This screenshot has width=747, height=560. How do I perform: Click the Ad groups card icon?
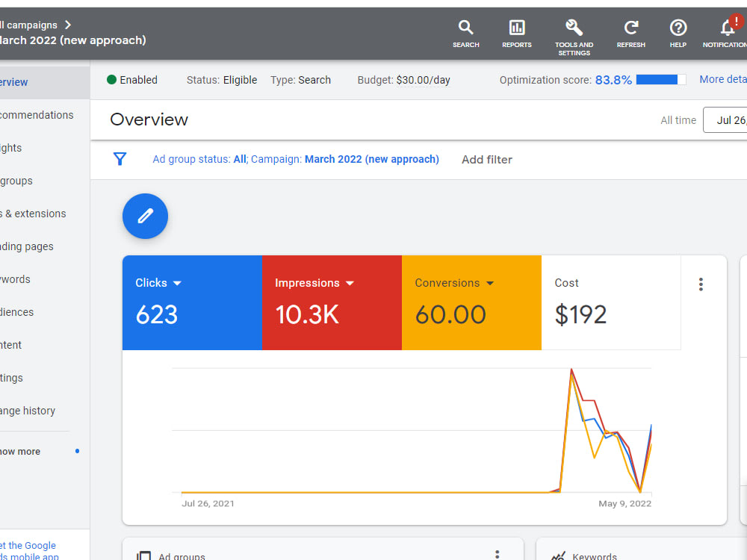(x=143, y=556)
